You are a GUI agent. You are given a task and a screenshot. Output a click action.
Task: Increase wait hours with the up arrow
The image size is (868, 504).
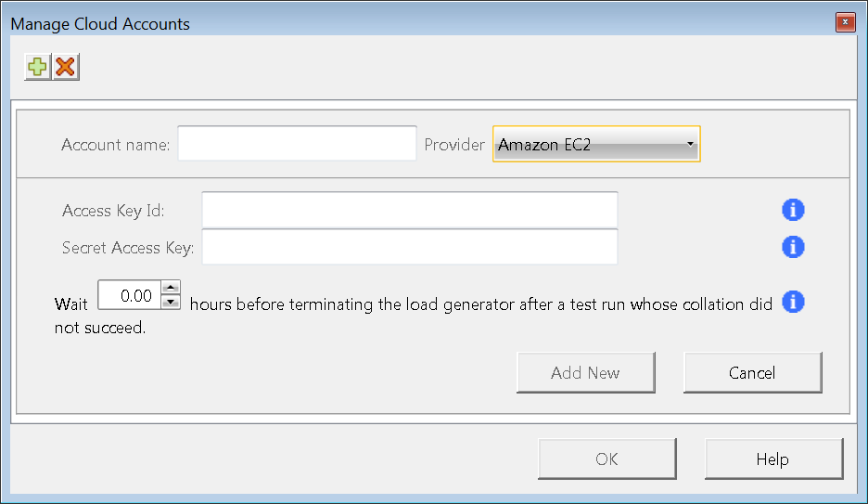(171, 288)
